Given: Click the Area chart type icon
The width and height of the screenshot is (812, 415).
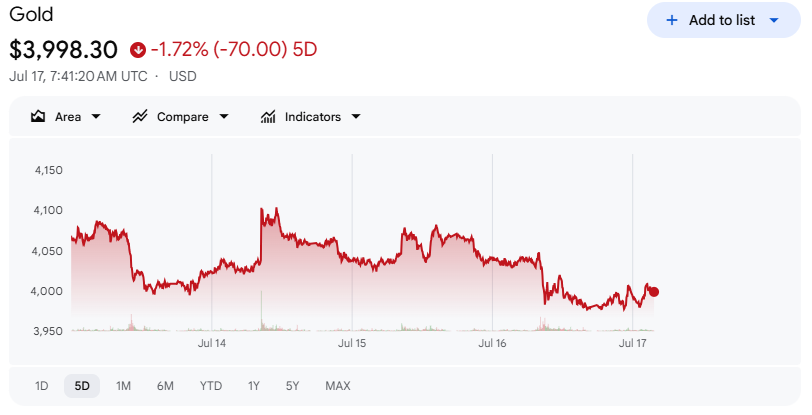Looking at the screenshot, I should click(x=38, y=117).
